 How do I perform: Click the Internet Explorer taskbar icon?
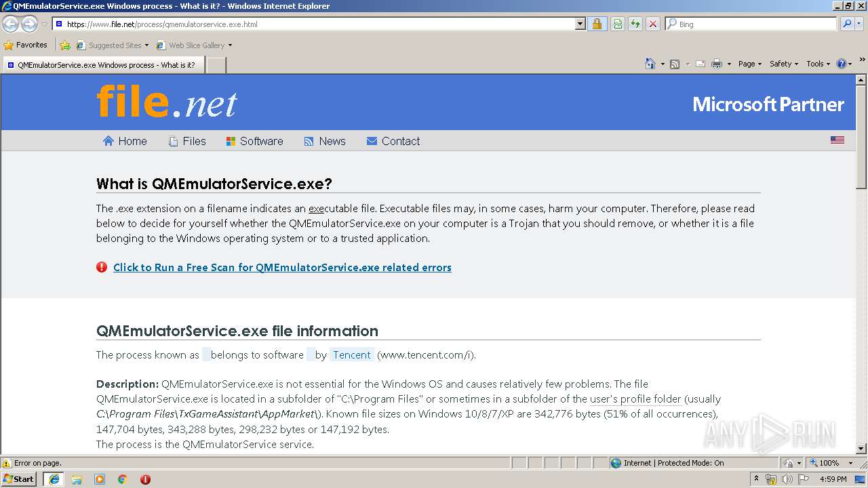point(54,479)
